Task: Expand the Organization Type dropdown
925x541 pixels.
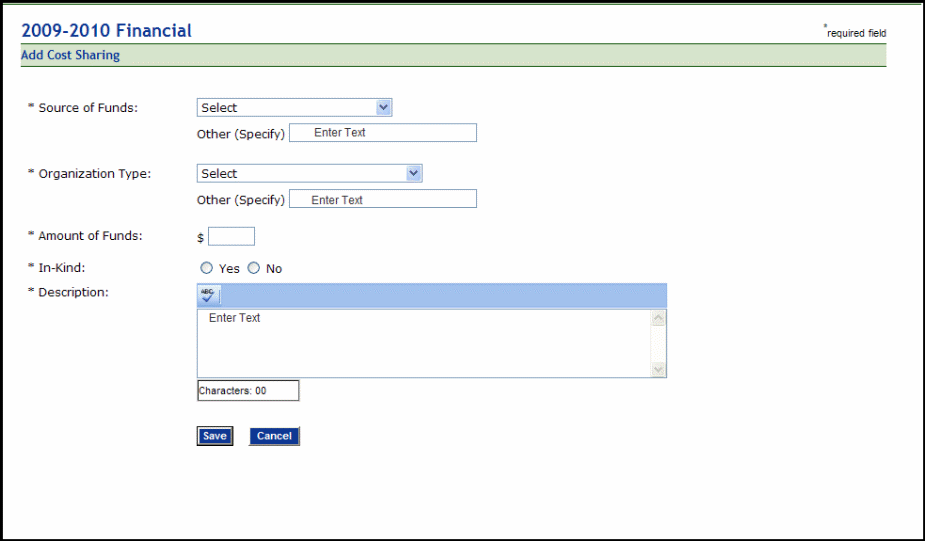Action: coord(309,174)
